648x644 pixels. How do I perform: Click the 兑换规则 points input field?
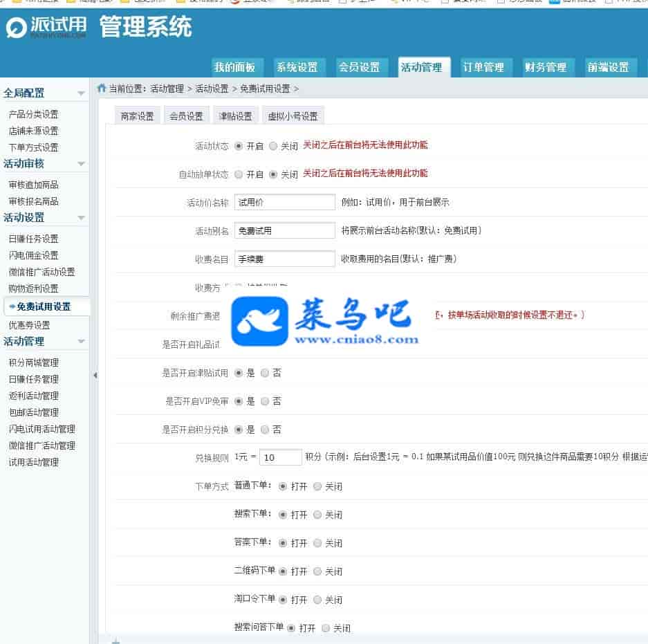tap(280, 457)
